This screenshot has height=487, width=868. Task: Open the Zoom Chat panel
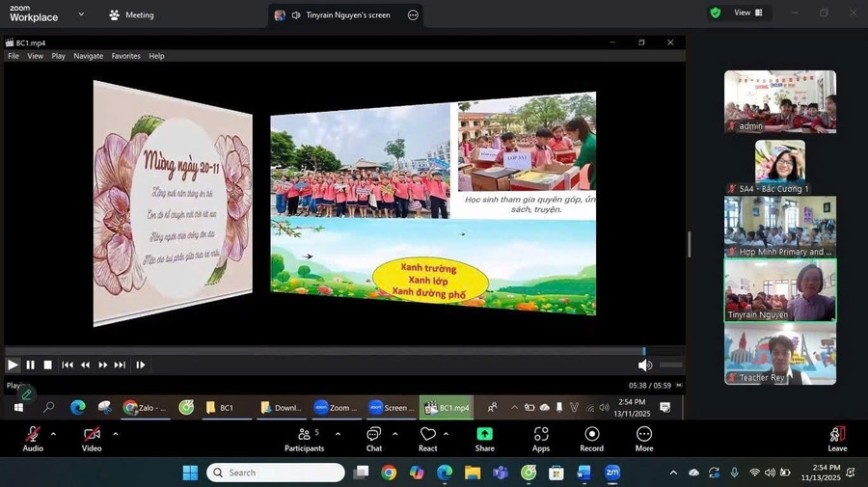[x=374, y=438]
